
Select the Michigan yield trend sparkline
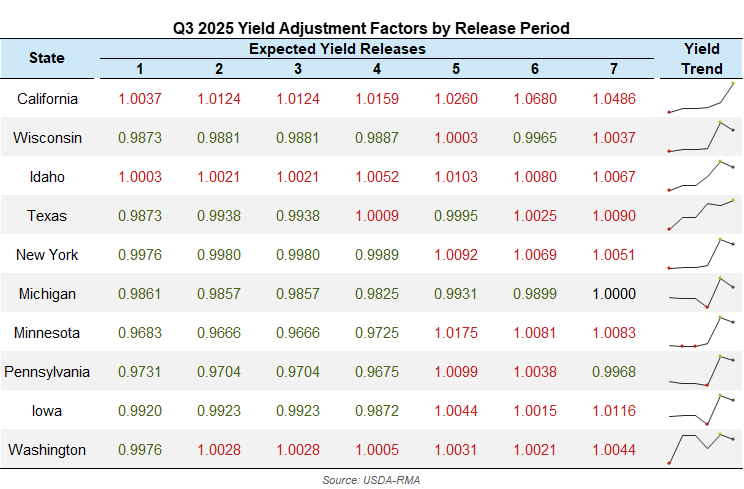tap(701, 293)
